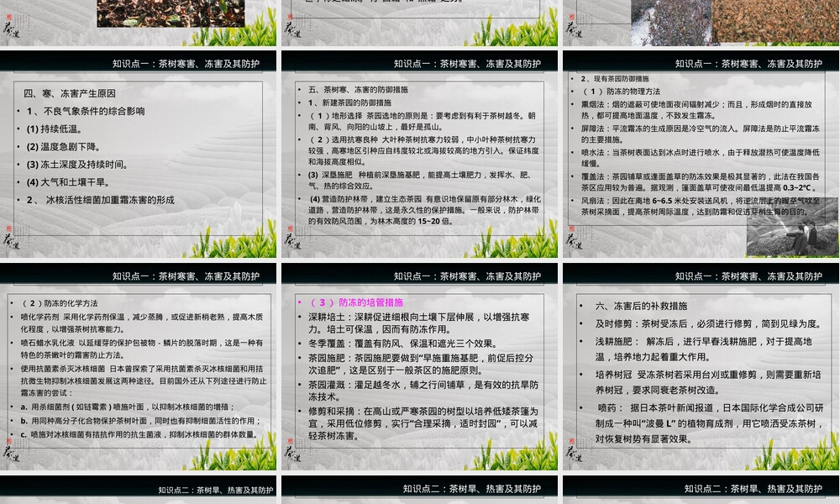The image size is (840, 504).
Task: Click the 茶园施肥 bullet paragraph
Action: (423, 364)
